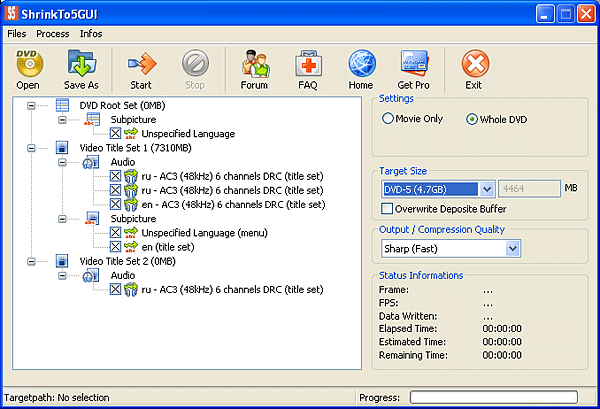
Task: Click the Start arrow icon
Action: pos(142,64)
